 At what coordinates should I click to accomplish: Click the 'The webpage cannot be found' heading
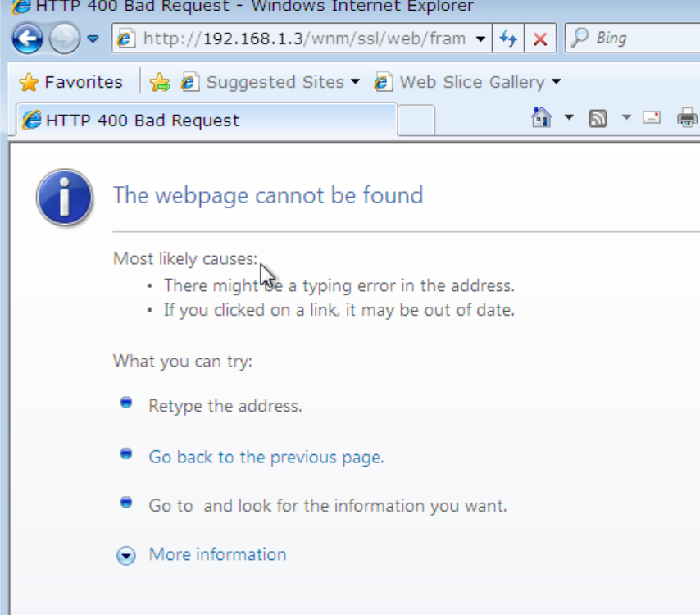click(268, 195)
